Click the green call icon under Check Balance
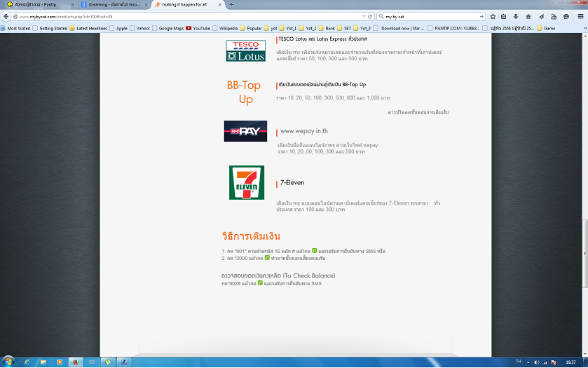The image size is (588, 368). coord(260,283)
